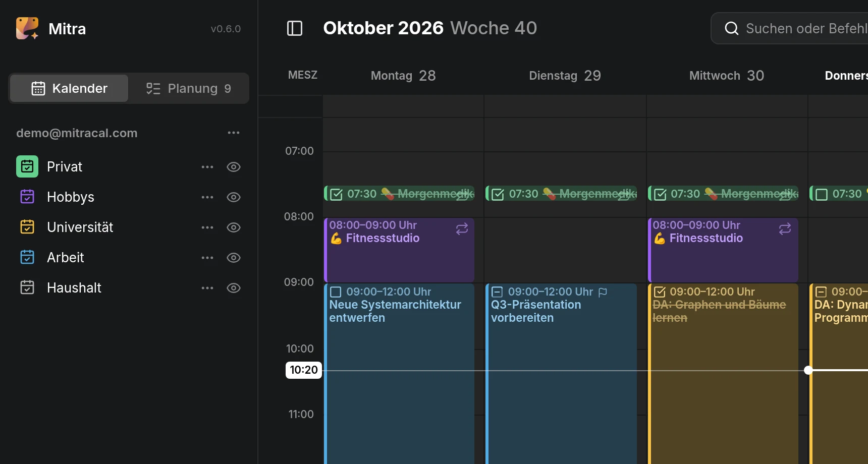This screenshot has height=464, width=868.
Task: Click the MESZ timezone label
Action: click(x=303, y=75)
